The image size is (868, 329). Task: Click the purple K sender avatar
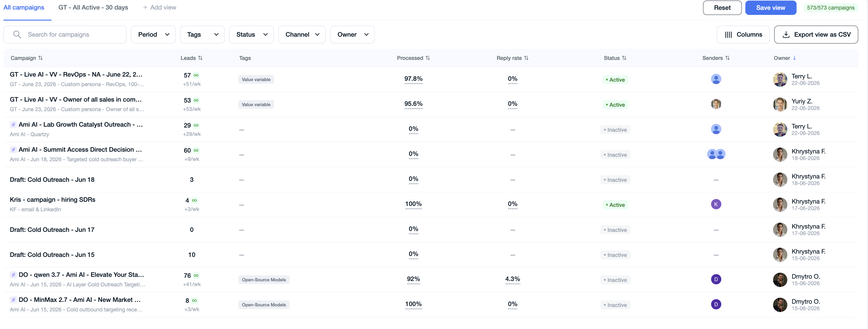click(x=716, y=204)
